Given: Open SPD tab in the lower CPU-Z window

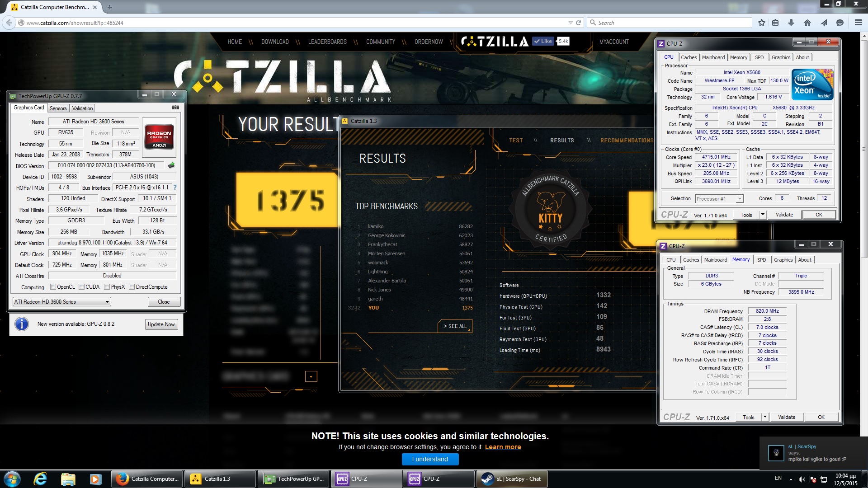Looking at the screenshot, I should (762, 260).
